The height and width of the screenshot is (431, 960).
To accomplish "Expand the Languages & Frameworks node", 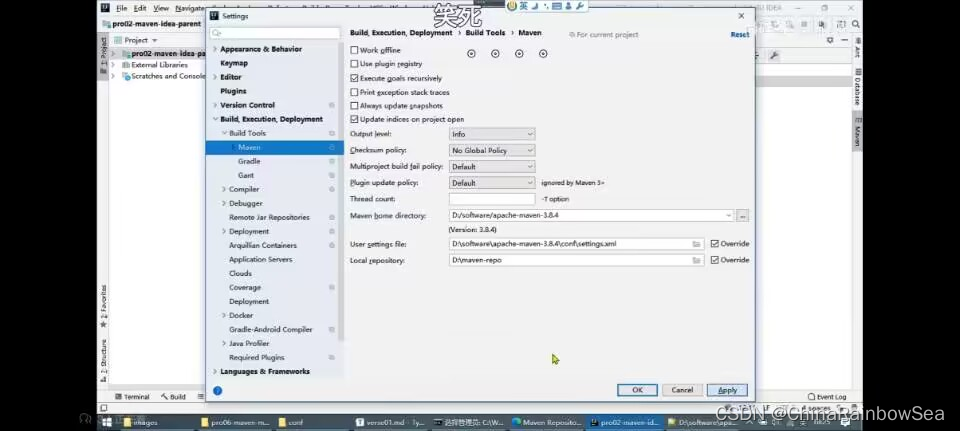I will coord(215,372).
